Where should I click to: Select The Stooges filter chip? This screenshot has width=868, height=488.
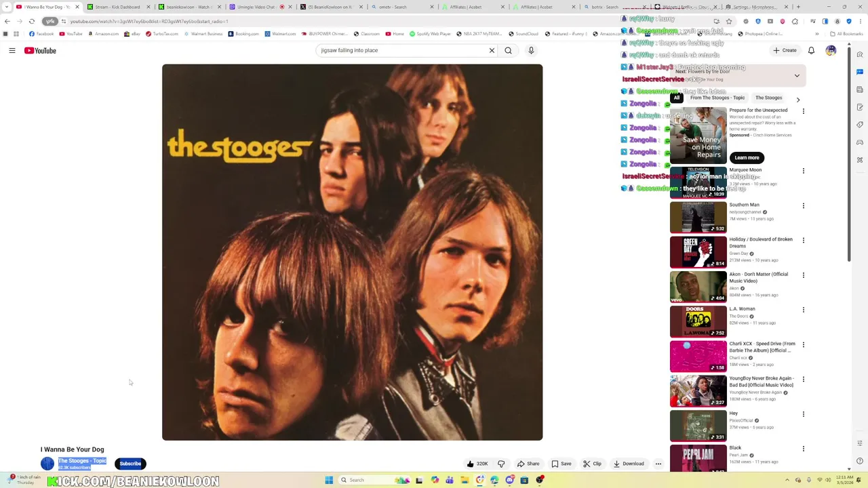(x=769, y=98)
